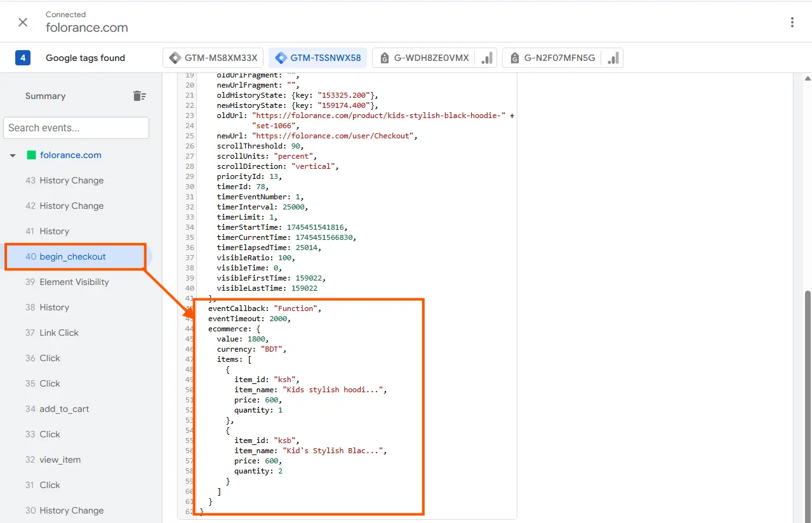Click the vertical scrollbar of the page
Viewport: 812px width, 523px height.
click(x=808, y=406)
